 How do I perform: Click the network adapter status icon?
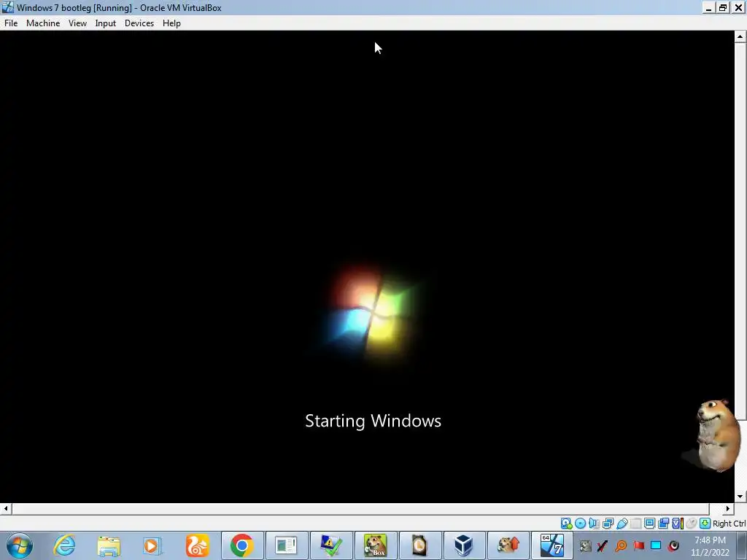pos(608,524)
